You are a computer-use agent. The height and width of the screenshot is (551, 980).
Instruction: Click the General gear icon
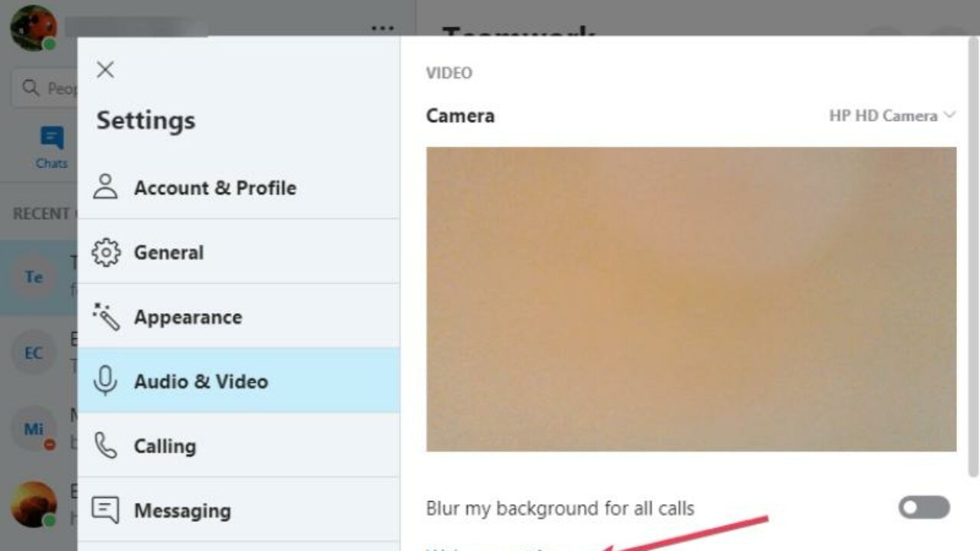coord(106,253)
